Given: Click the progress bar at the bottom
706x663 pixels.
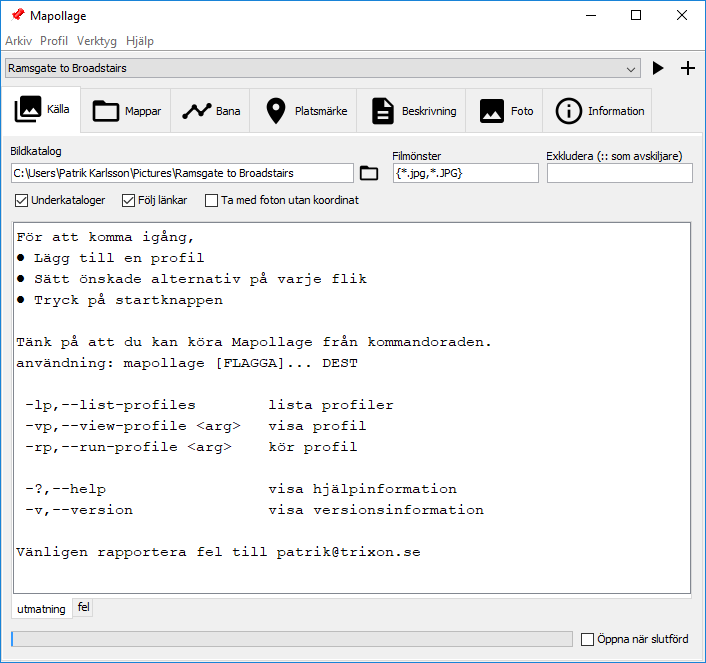Looking at the screenshot, I should pos(292,639).
